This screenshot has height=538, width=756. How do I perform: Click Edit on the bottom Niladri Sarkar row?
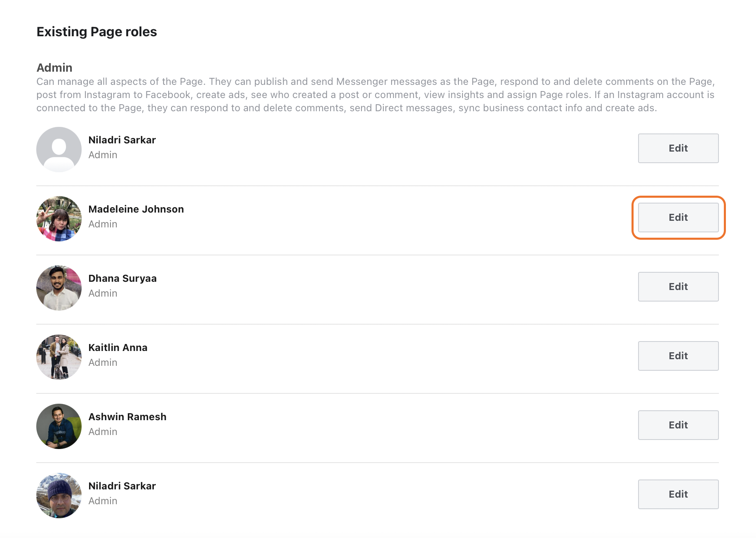point(678,494)
